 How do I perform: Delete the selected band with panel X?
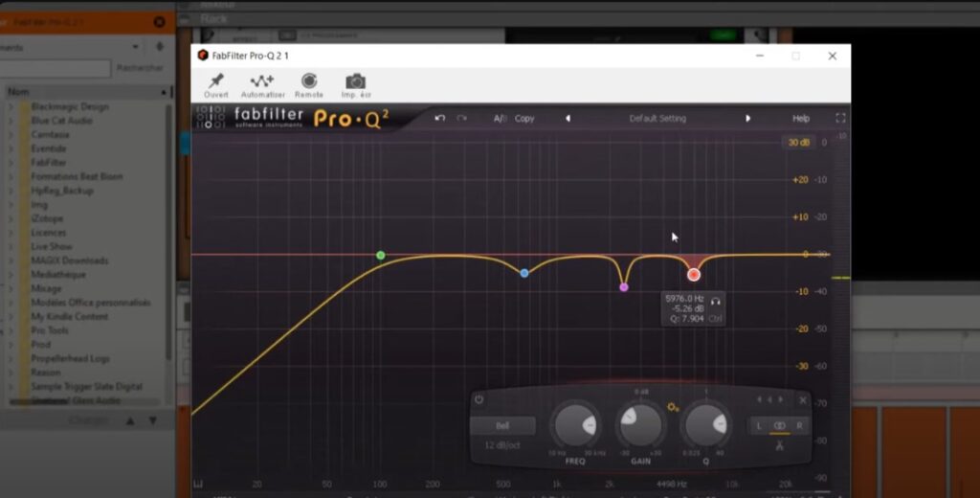point(803,400)
